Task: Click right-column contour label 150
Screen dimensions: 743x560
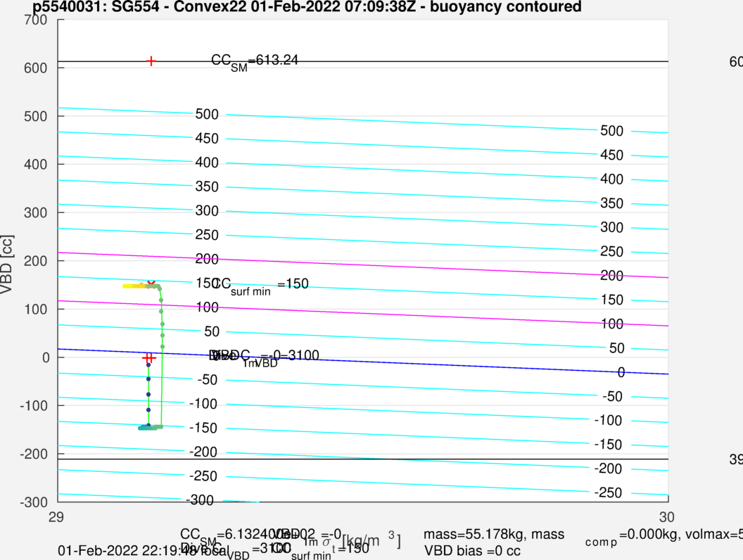Action: pyautogui.click(x=611, y=300)
